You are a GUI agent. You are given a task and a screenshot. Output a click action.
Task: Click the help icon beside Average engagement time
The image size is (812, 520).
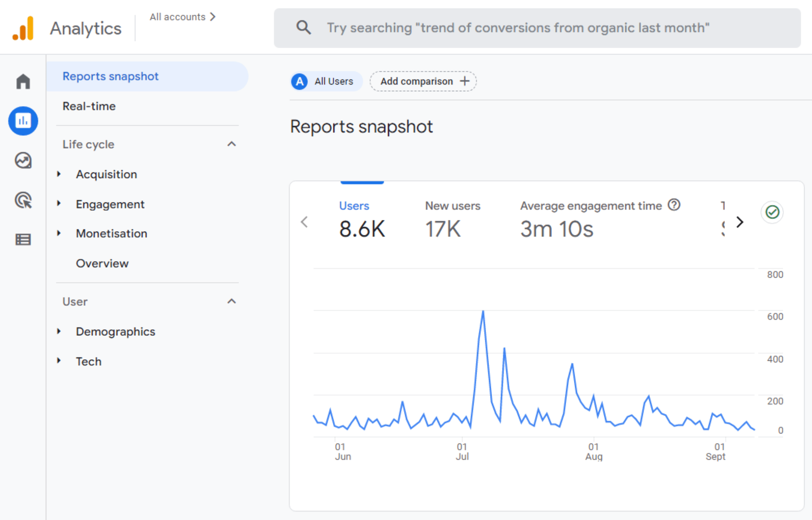(674, 205)
